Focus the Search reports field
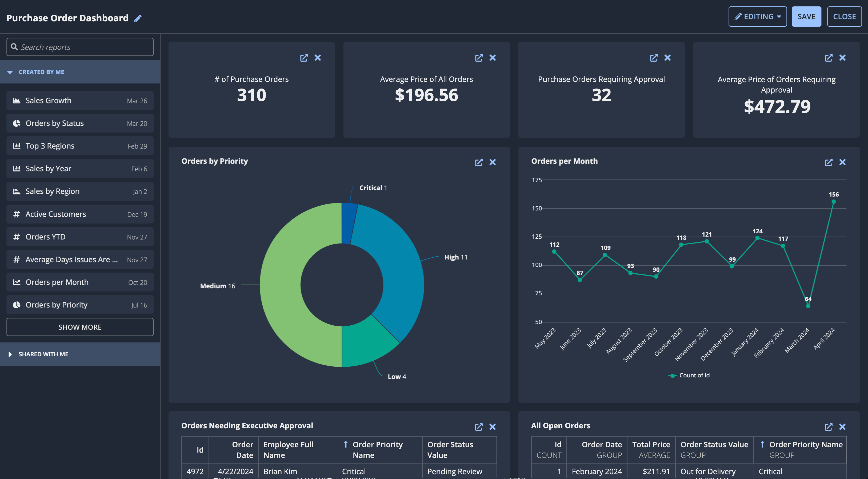Viewport: 868px width, 479px height. click(80, 47)
